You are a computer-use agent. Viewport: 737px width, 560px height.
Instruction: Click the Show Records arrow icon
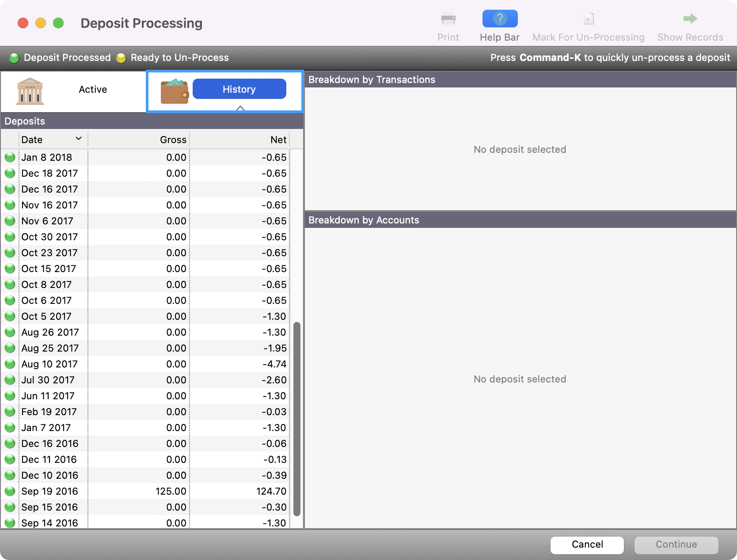point(690,18)
